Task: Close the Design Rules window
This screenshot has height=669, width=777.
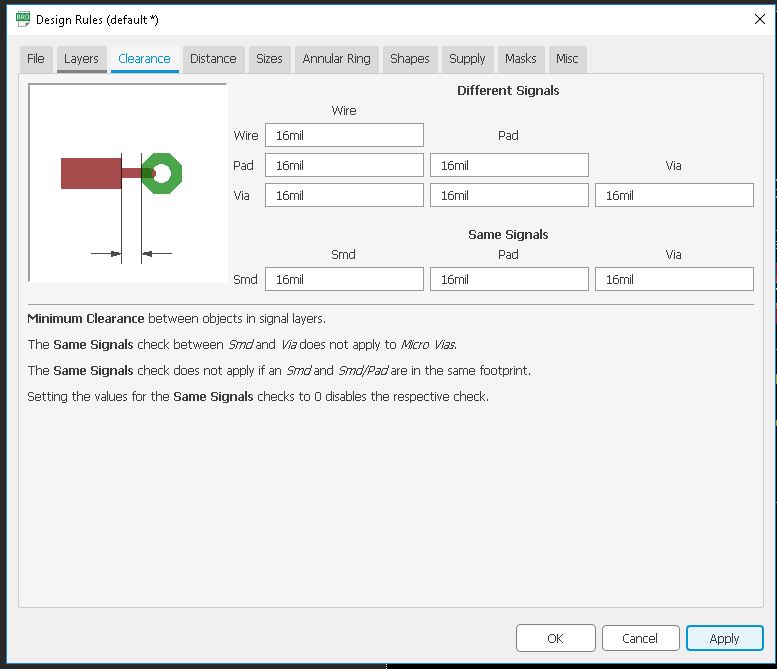Action: pos(760,19)
